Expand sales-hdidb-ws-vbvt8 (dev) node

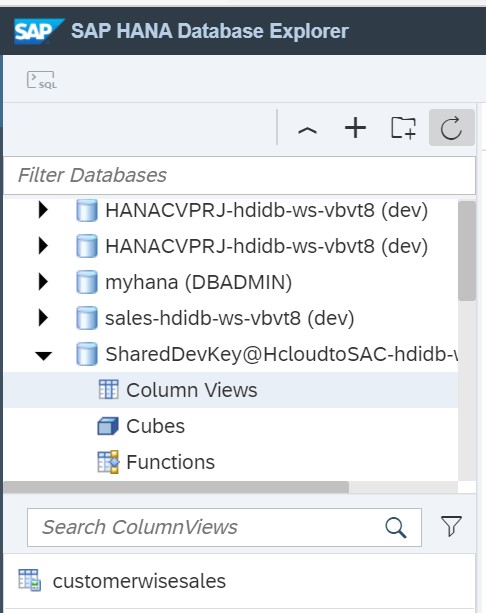coord(43,318)
